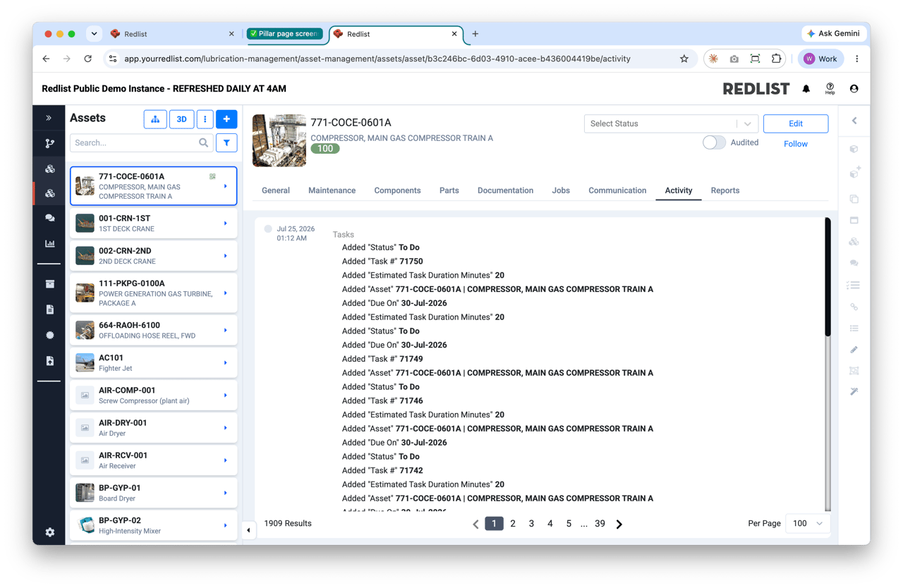903x588 pixels.
Task: Click the settings gear at sidebar bottom
Action: (x=49, y=532)
